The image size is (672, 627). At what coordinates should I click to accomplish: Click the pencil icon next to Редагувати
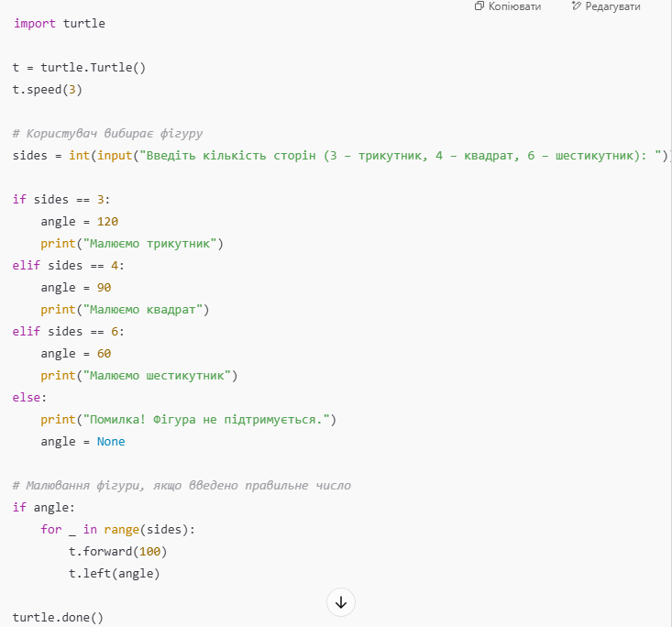click(x=577, y=6)
